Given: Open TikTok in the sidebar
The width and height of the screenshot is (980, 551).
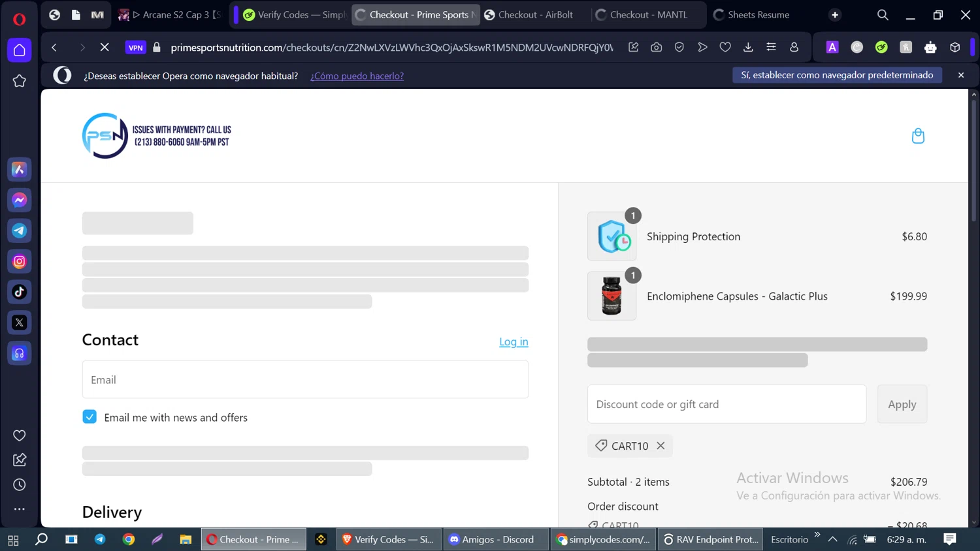Looking at the screenshot, I should tap(20, 292).
